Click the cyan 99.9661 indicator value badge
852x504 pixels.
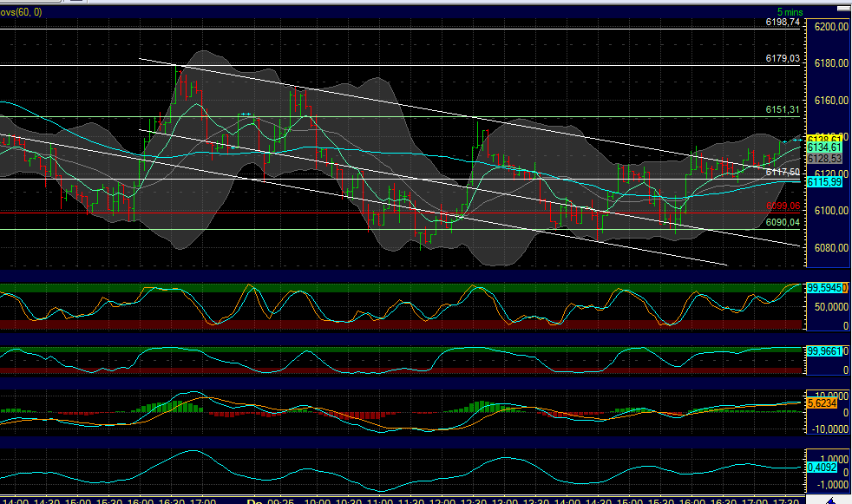[823, 350]
